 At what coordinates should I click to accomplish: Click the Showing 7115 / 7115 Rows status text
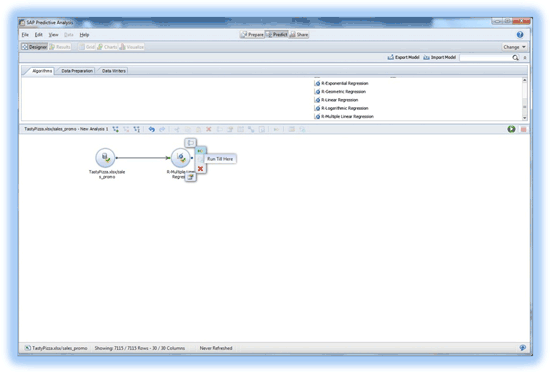[x=140, y=348]
